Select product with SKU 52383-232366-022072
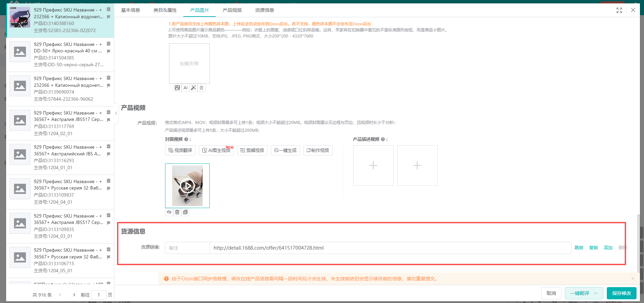 point(60,21)
